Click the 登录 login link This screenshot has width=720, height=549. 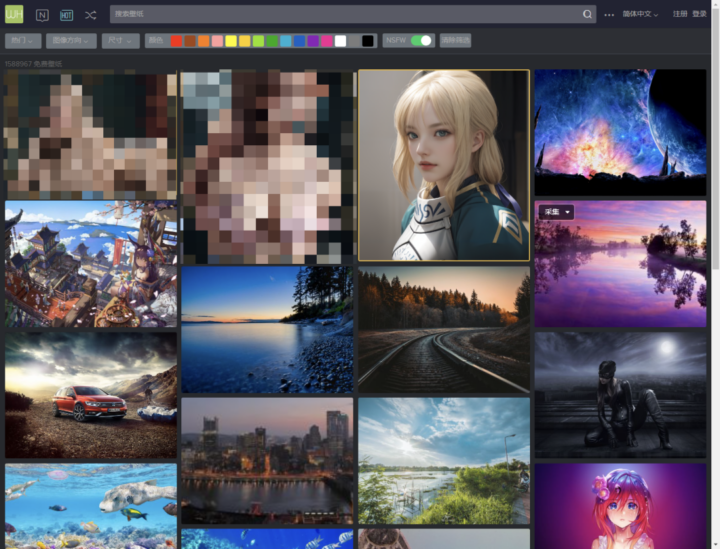[700, 15]
